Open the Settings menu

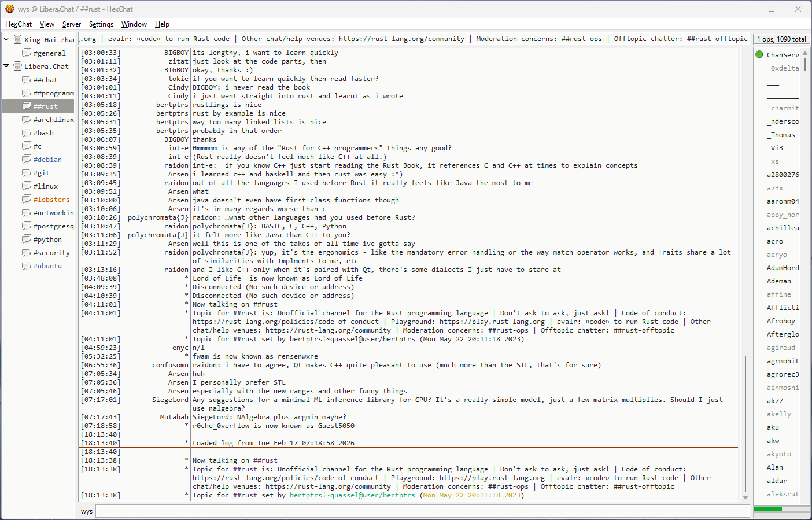point(101,24)
